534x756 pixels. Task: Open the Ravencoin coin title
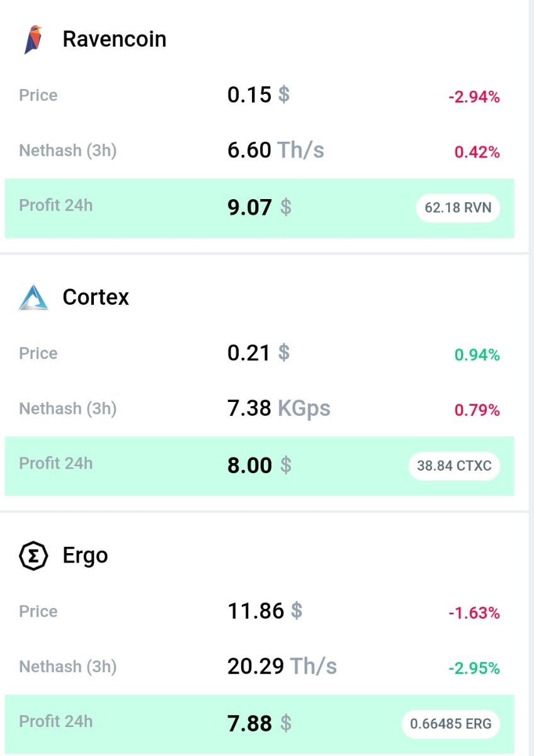[115, 39]
